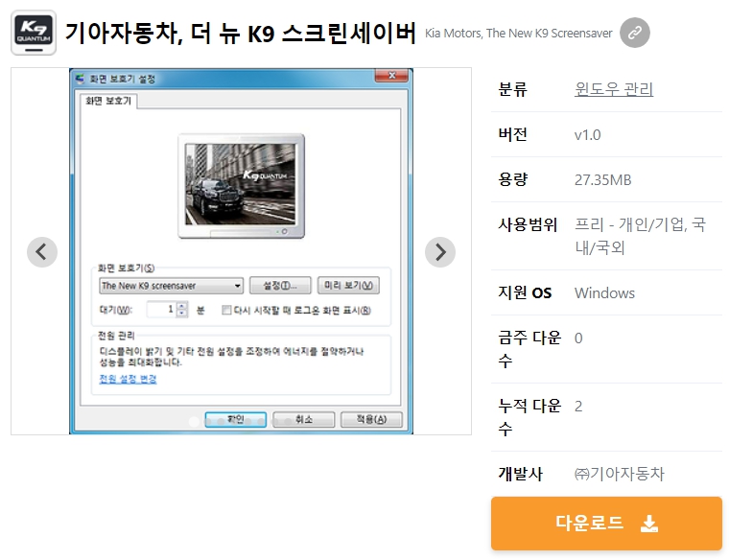Click the 용량 label
Image resolution: width=729 pixels, height=560 pixels.
pos(512,179)
